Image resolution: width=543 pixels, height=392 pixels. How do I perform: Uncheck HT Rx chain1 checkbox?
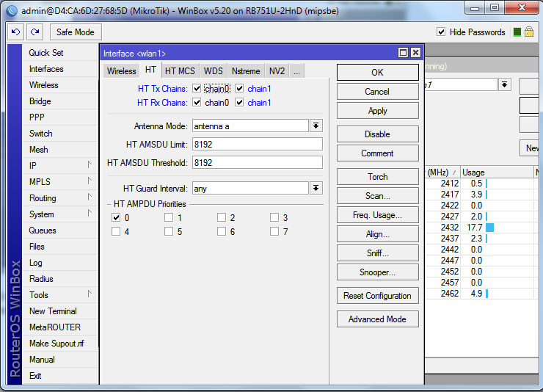coord(239,103)
